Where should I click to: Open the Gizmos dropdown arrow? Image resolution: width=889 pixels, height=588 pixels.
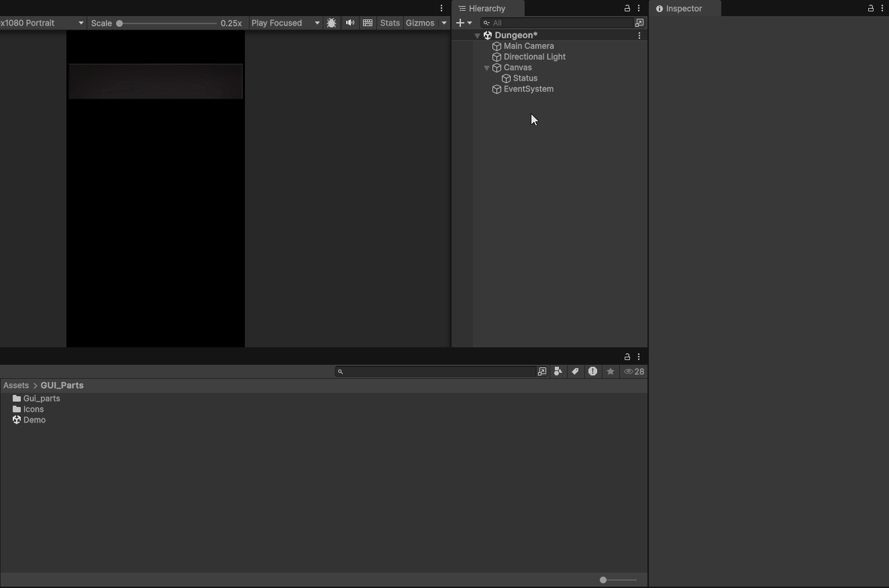click(444, 23)
